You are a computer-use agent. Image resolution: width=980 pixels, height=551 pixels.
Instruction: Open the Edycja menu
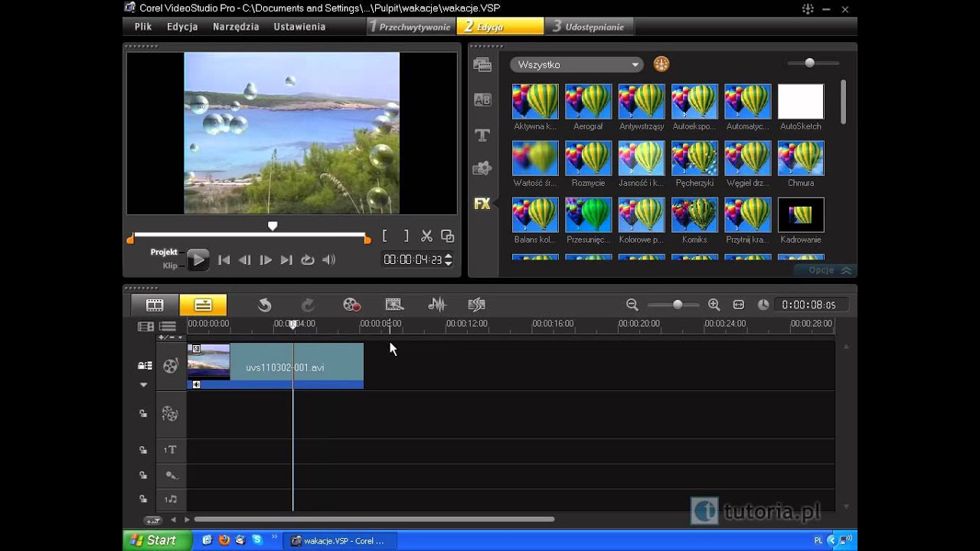(x=182, y=26)
